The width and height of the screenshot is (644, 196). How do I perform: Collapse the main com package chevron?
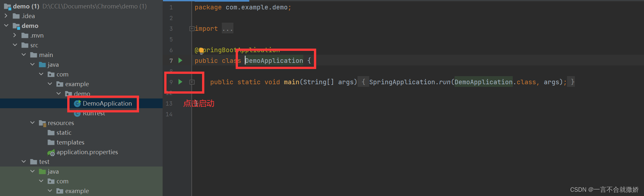(x=41, y=74)
